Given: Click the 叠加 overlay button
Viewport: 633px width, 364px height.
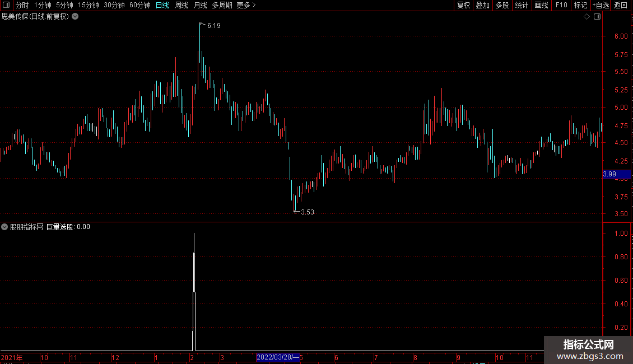Looking at the screenshot, I should 483,5.
